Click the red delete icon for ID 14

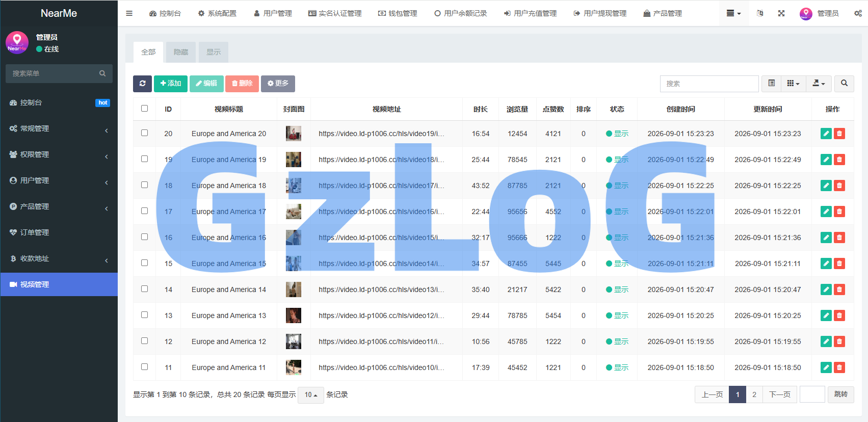[839, 289]
